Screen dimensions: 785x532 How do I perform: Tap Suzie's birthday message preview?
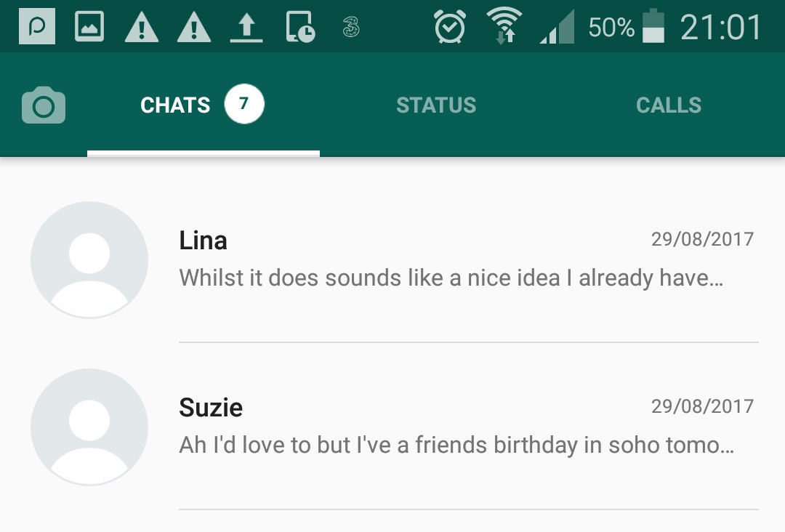click(x=456, y=445)
